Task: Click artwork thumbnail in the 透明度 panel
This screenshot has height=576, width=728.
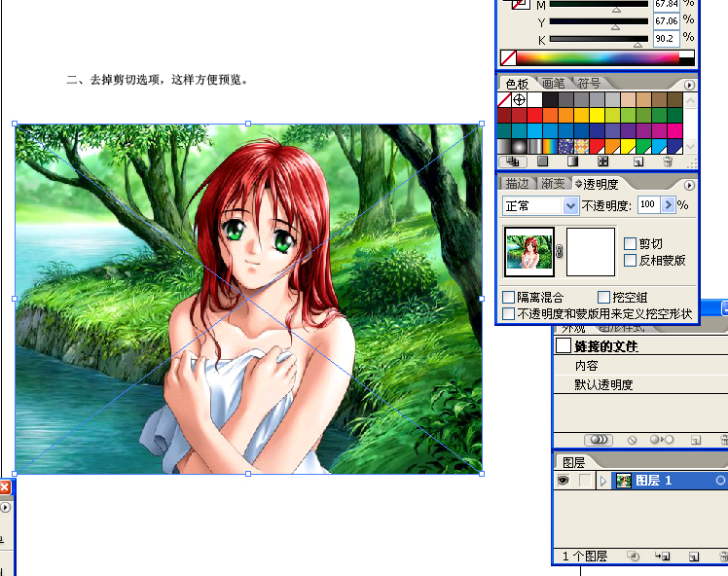Action: point(529,252)
